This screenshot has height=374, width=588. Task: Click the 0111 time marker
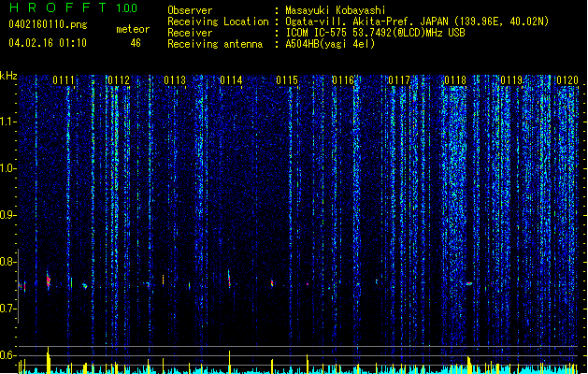(64, 80)
